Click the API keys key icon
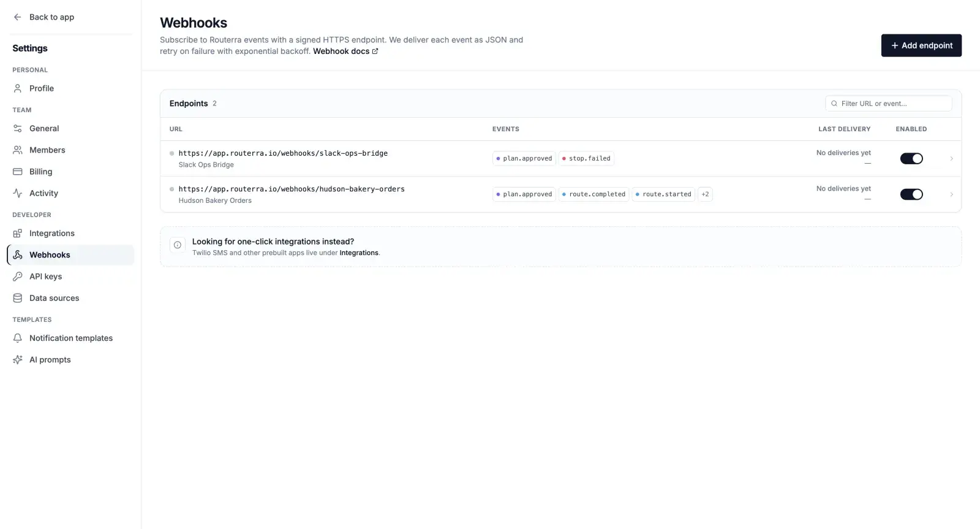Image resolution: width=980 pixels, height=529 pixels. click(x=18, y=276)
